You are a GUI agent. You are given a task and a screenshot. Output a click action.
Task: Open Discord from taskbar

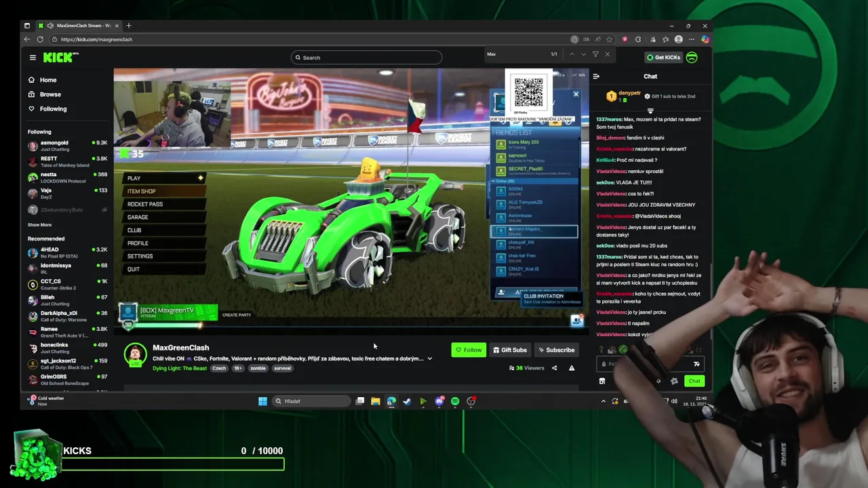pyautogui.click(x=439, y=401)
